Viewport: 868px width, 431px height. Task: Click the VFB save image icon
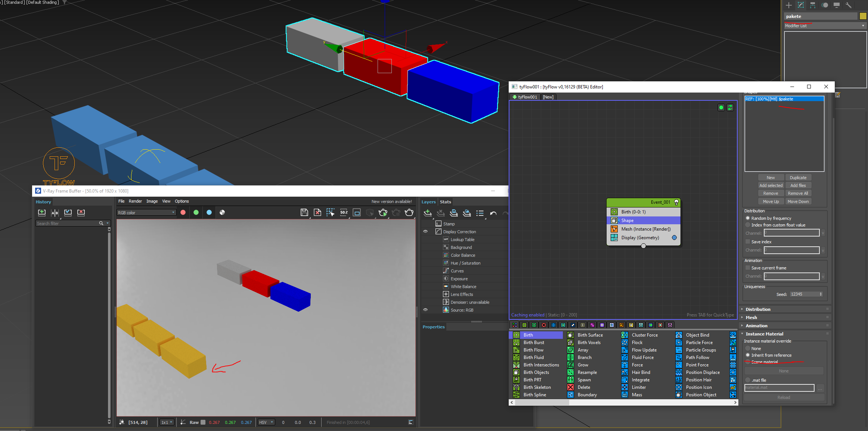(x=304, y=213)
